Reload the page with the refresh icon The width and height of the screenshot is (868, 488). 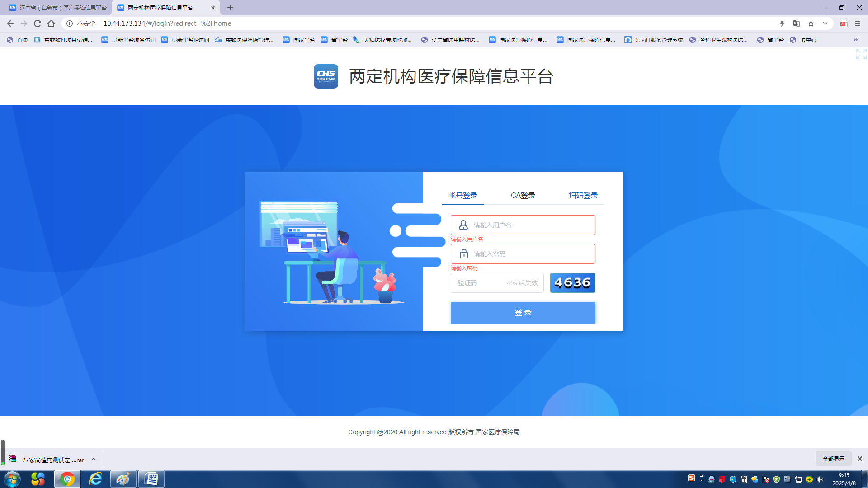(x=38, y=23)
